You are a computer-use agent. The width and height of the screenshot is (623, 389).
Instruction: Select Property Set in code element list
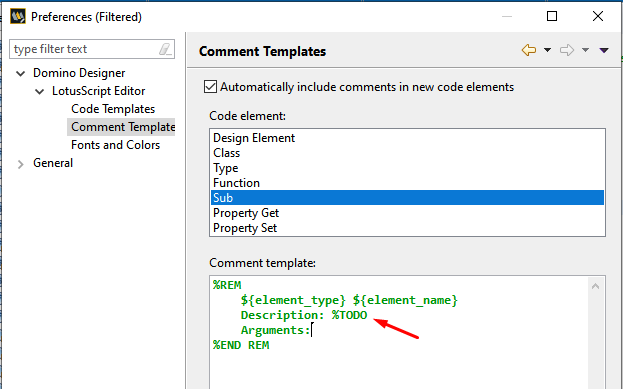click(407, 228)
